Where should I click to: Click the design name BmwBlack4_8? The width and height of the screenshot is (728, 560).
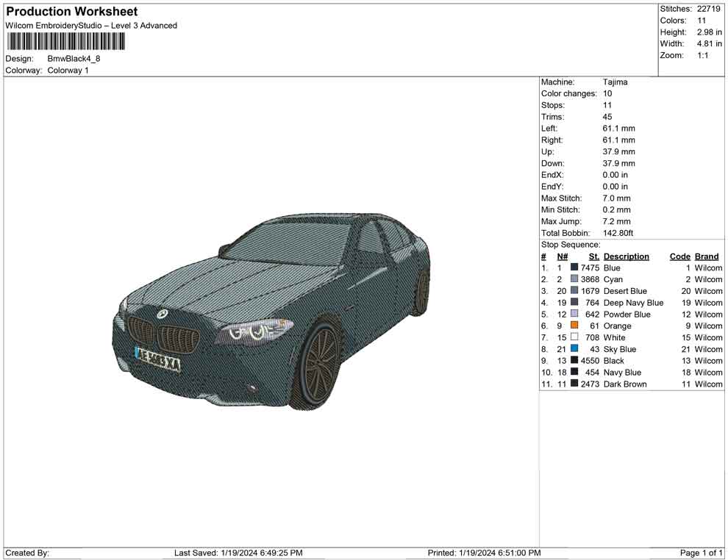(74, 59)
